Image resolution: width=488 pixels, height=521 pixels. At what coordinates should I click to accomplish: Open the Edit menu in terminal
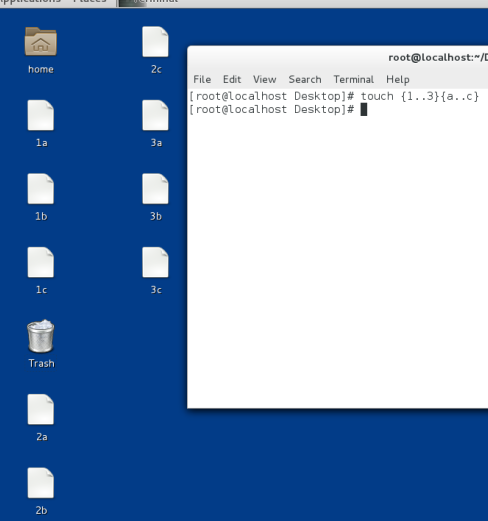click(232, 79)
